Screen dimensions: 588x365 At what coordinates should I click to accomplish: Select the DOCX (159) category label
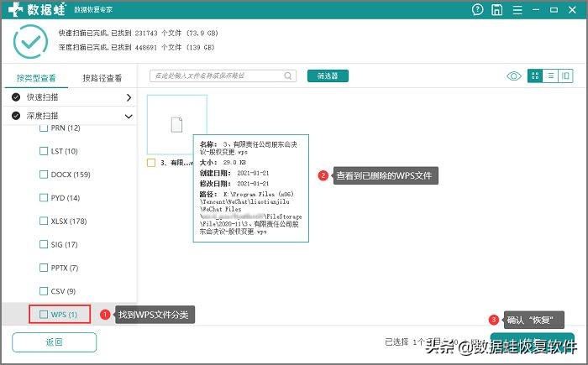71,175
